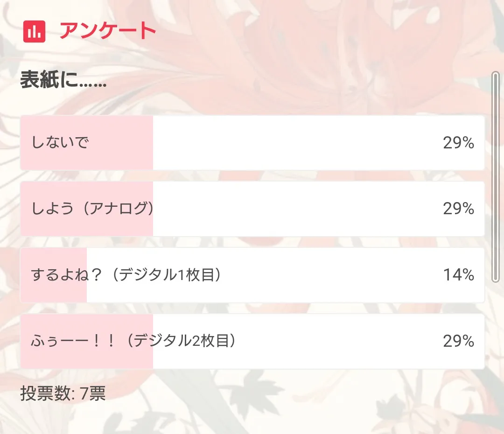Image resolution: width=504 pixels, height=434 pixels.
Task: Choose the しよう（アナログ） option label
Action: tap(92, 208)
